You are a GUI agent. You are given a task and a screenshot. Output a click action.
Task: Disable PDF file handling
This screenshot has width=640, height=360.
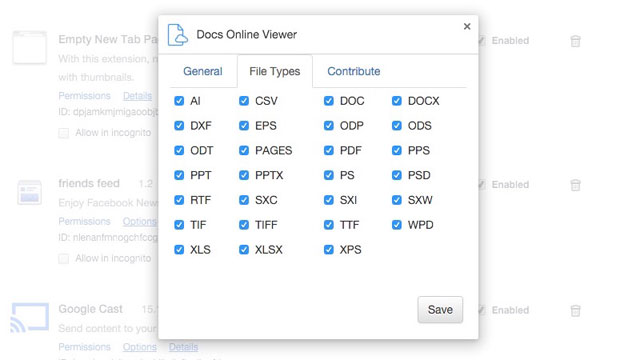329,151
